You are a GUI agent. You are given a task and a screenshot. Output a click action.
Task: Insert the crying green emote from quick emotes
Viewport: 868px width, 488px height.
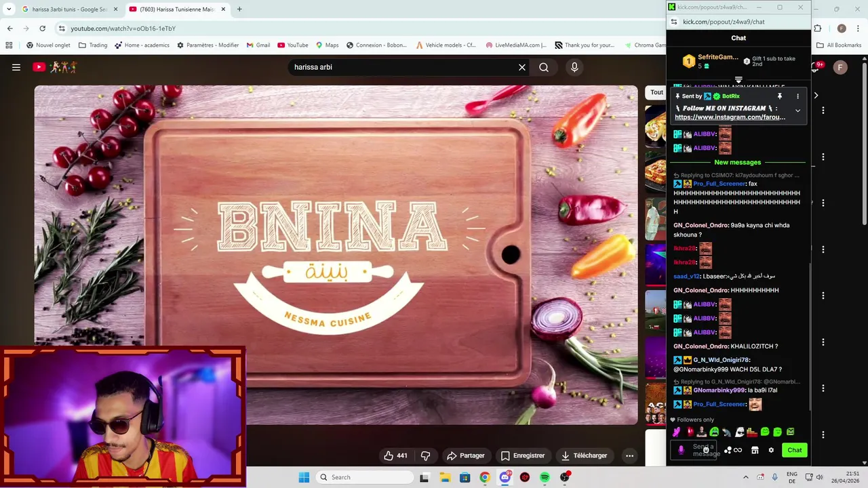pyautogui.click(x=714, y=432)
